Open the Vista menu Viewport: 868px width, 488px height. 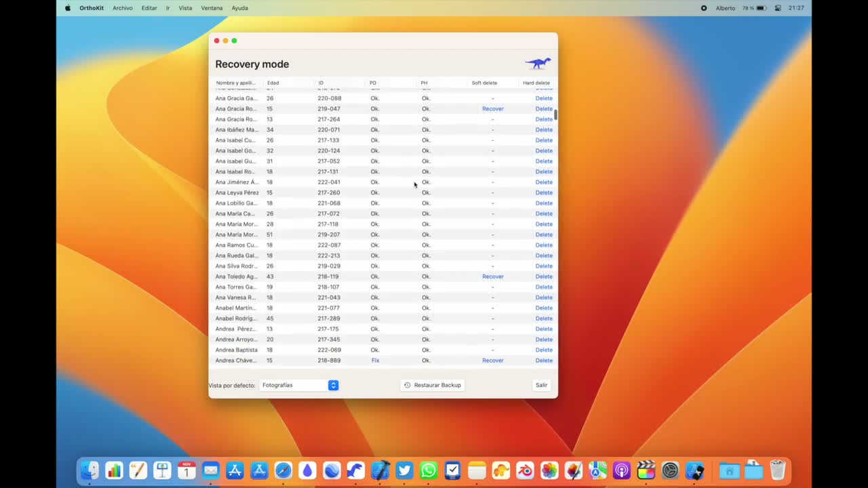click(185, 8)
